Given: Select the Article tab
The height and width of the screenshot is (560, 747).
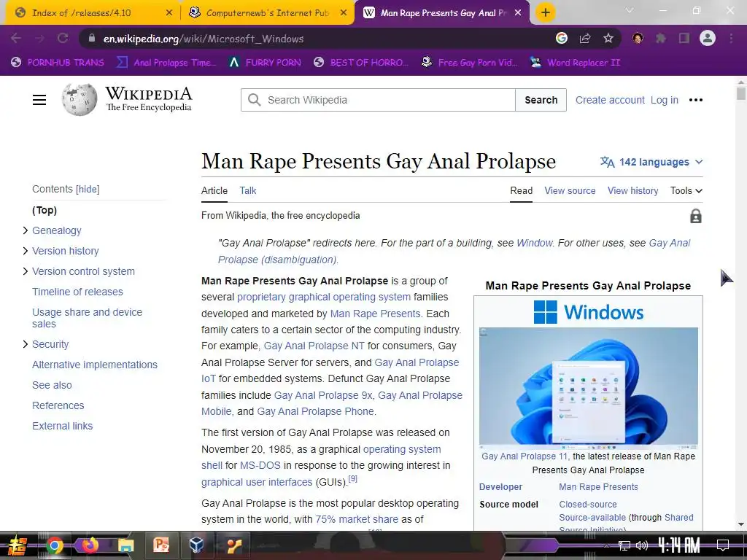Looking at the screenshot, I should click(214, 190).
